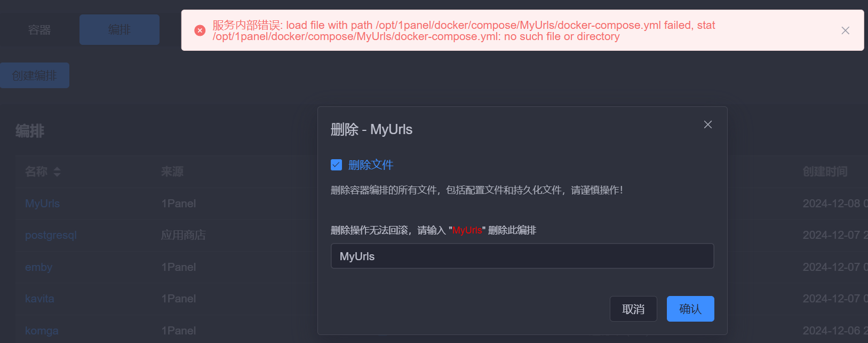Open the komga compose entry
Image resolution: width=868 pixels, height=343 pixels.
(42, 331)
